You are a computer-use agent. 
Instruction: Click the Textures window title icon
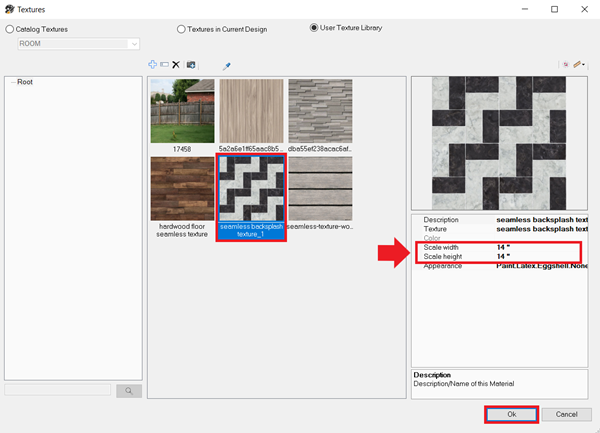pyautogui.click(x=10, y=9)
